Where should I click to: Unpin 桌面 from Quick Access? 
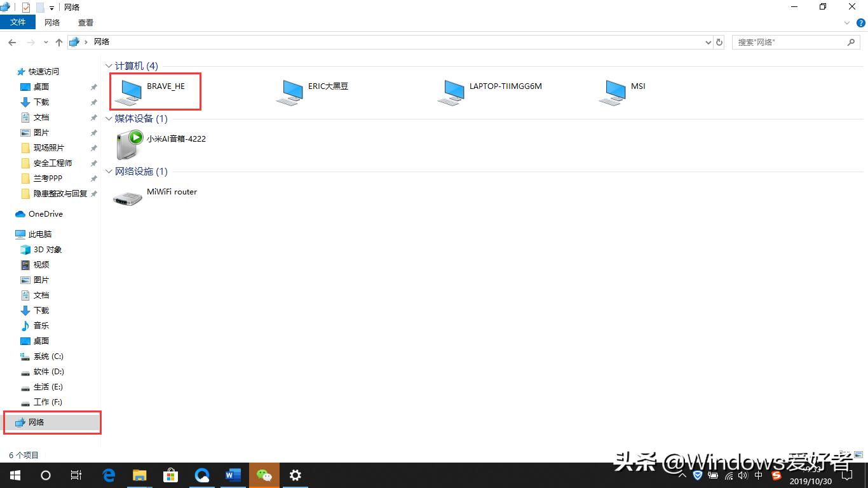coord(93,86)
